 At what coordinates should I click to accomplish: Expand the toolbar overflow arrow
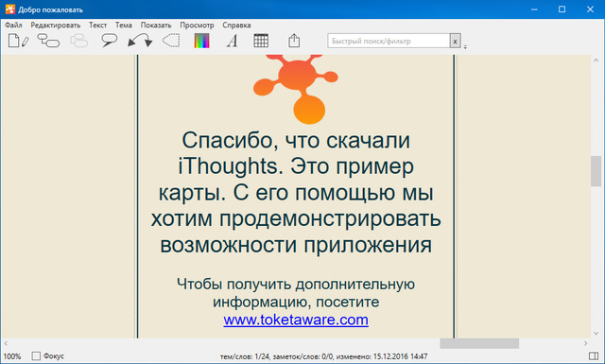[465, 47]
